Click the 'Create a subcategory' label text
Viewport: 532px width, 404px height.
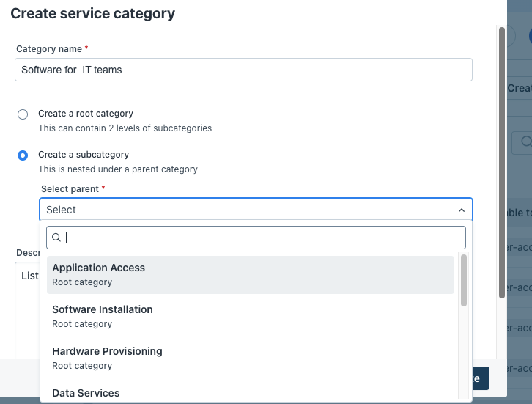click(84, 155)
